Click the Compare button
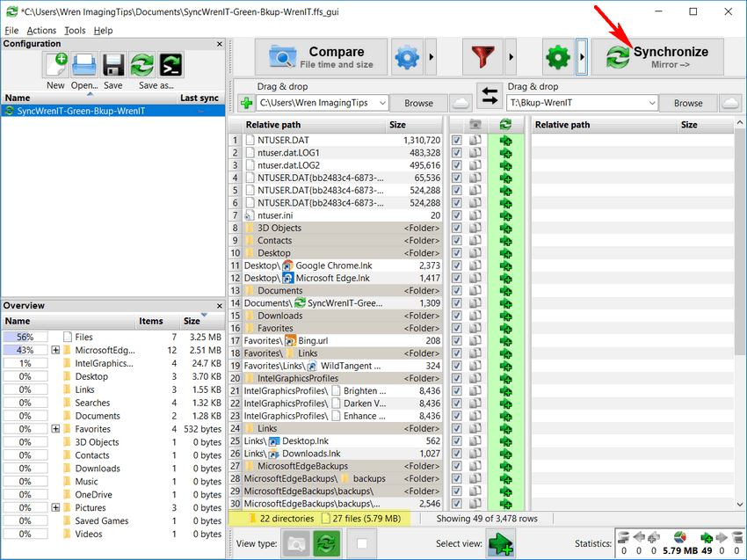This screenshot has width=747, height=560. tap(321, 57)
